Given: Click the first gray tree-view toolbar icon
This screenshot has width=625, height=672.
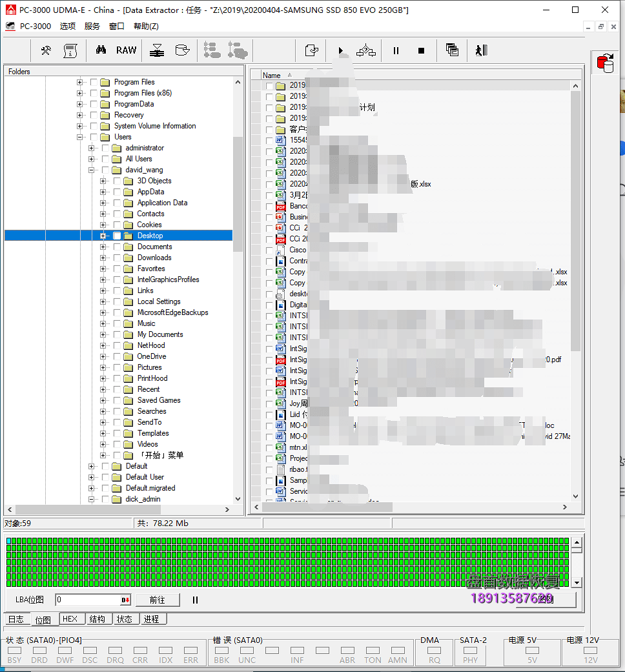Looking at the screenshot, I should coord(212,50).
